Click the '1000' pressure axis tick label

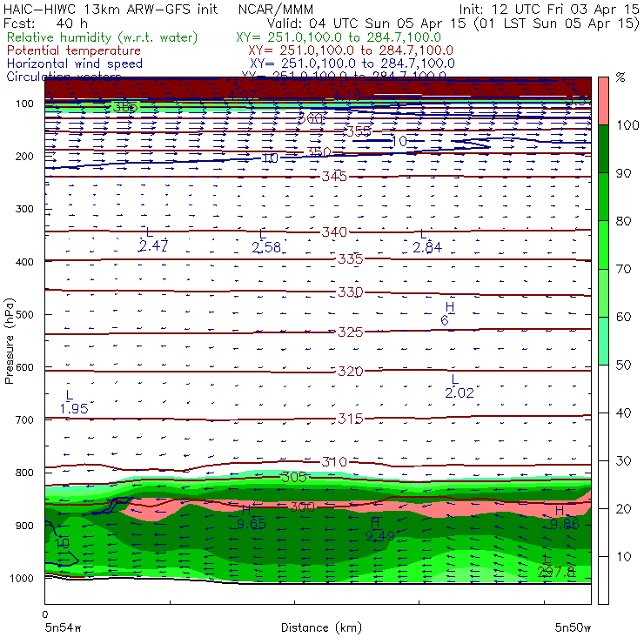[22, 578]
